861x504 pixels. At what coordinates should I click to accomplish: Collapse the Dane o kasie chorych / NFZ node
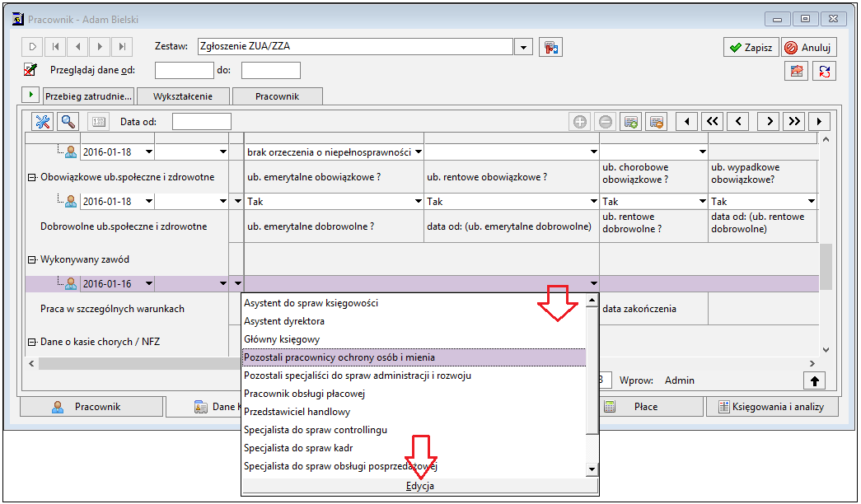point(32,342)
